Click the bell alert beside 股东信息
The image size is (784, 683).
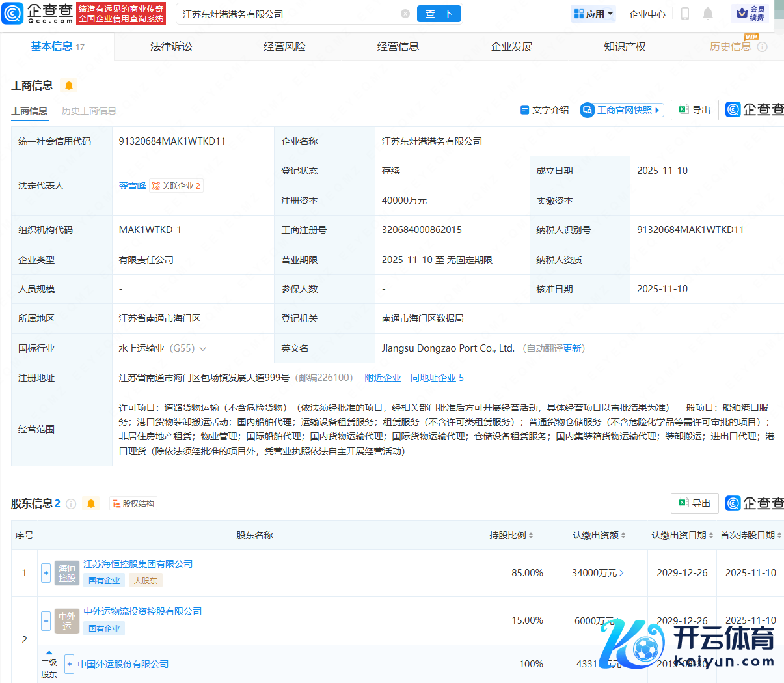[x=91, y=503]
